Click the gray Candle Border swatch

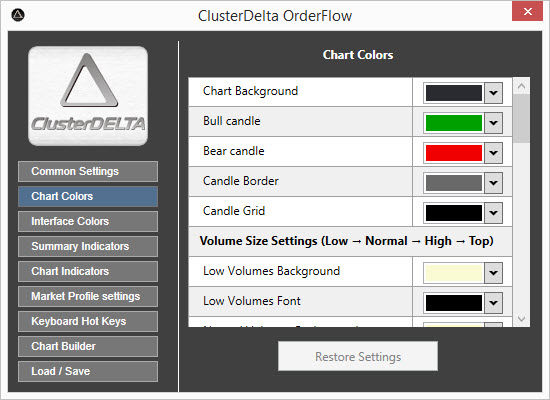pos(454,183)
